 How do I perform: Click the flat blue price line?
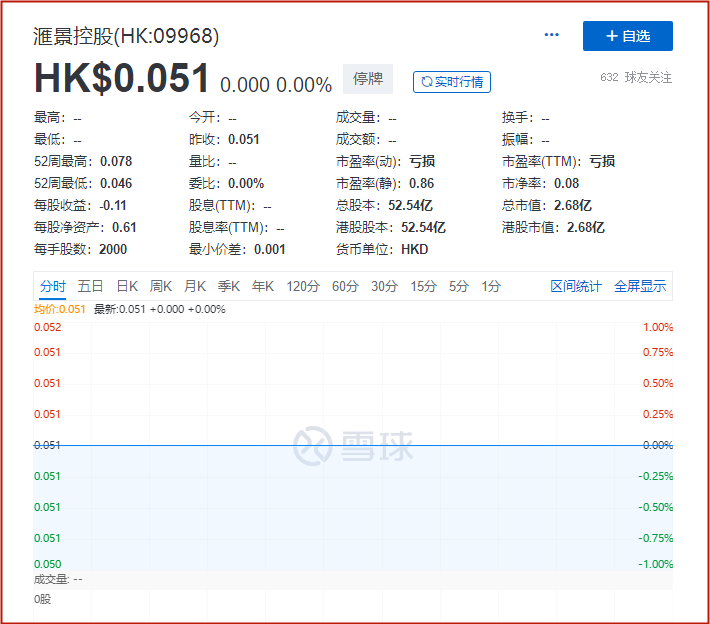pyautogui.click(x=353, y=446)
